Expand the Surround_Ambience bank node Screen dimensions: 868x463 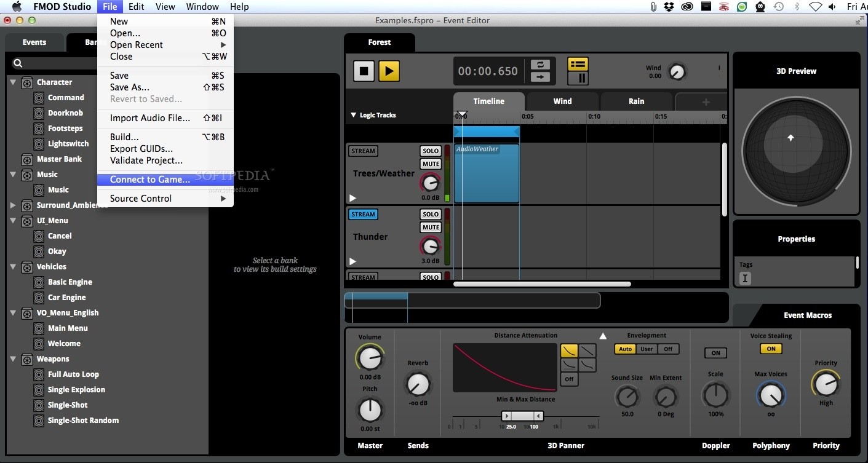pos(13,205)
